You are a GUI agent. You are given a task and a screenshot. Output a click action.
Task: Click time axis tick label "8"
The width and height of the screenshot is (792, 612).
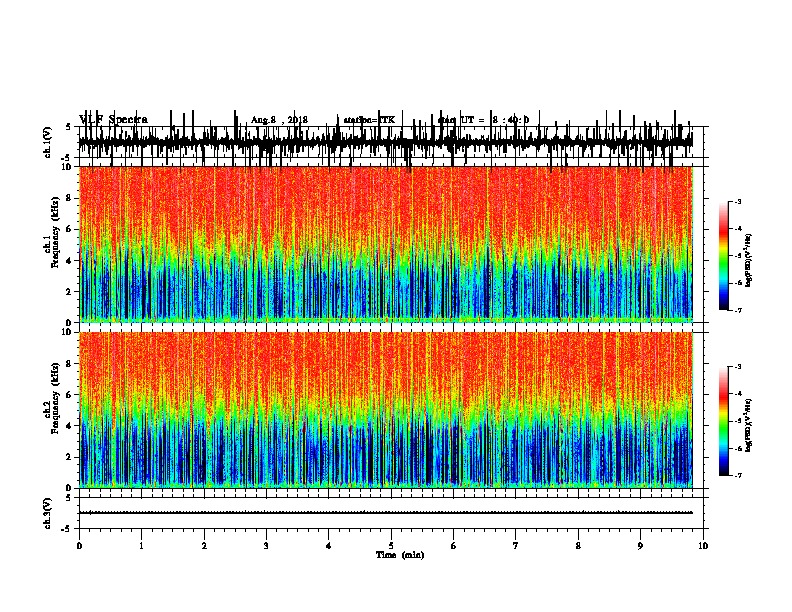point(578,546)
